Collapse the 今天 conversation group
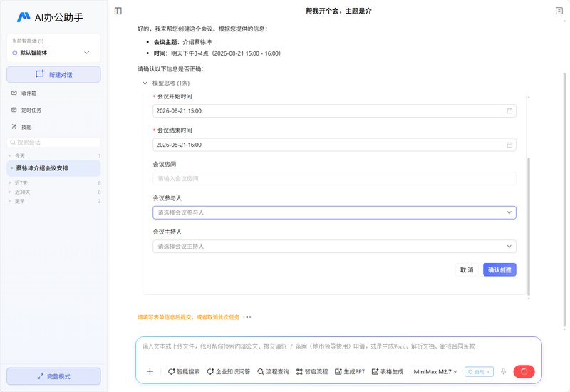570x392 pixels. (54, 155)
